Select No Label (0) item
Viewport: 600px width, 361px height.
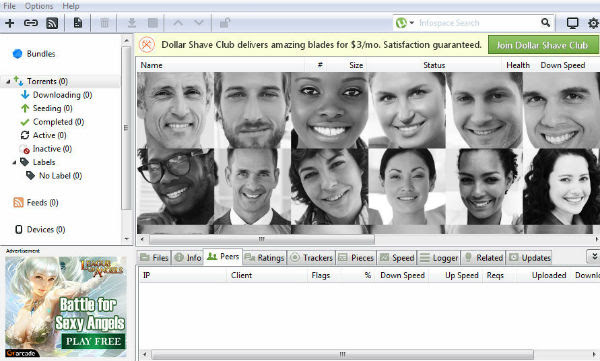tap(60, 176)
